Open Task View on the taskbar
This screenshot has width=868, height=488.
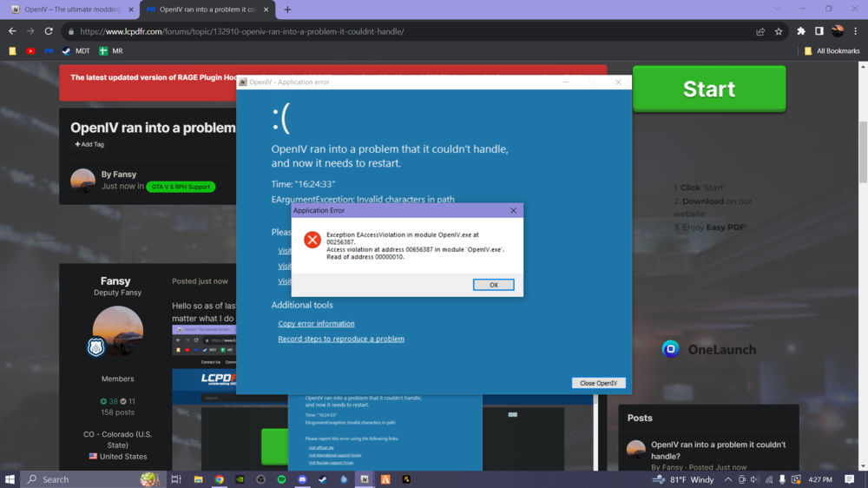176,479
